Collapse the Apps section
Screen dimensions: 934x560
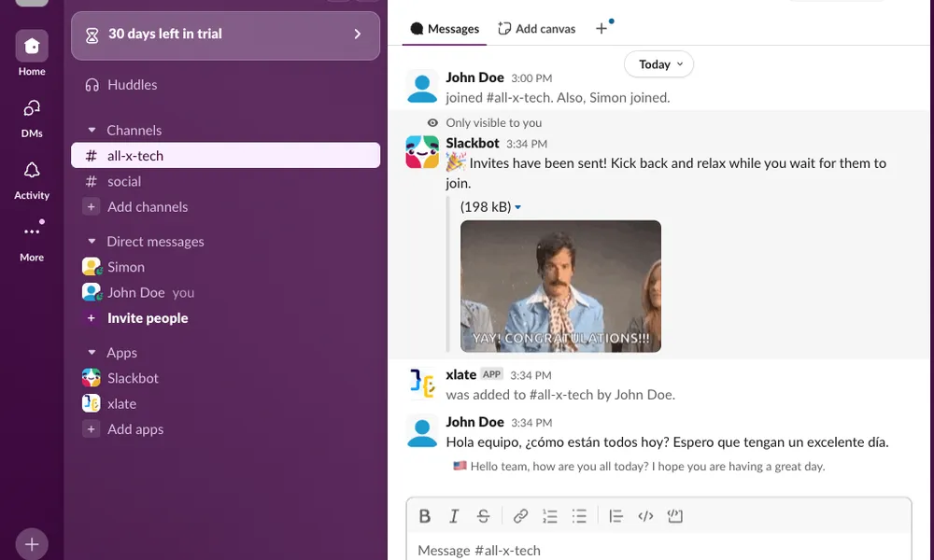(x=92, y=352)
